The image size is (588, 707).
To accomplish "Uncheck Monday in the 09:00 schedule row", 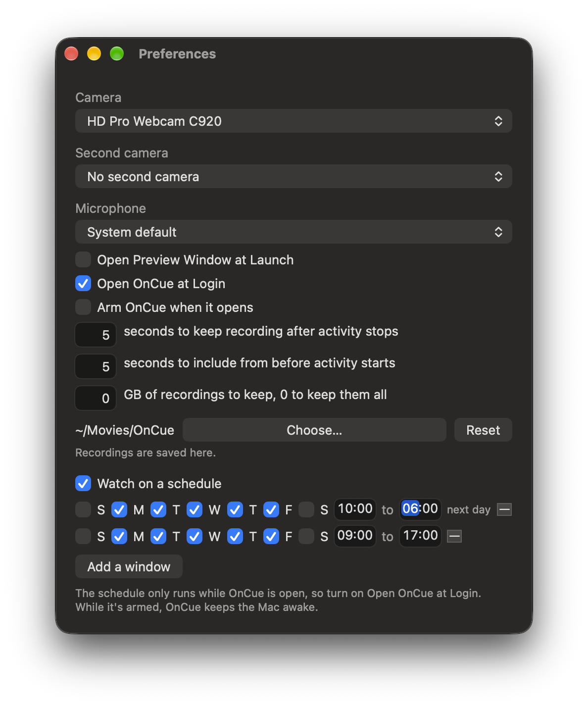I will point(119,536).
